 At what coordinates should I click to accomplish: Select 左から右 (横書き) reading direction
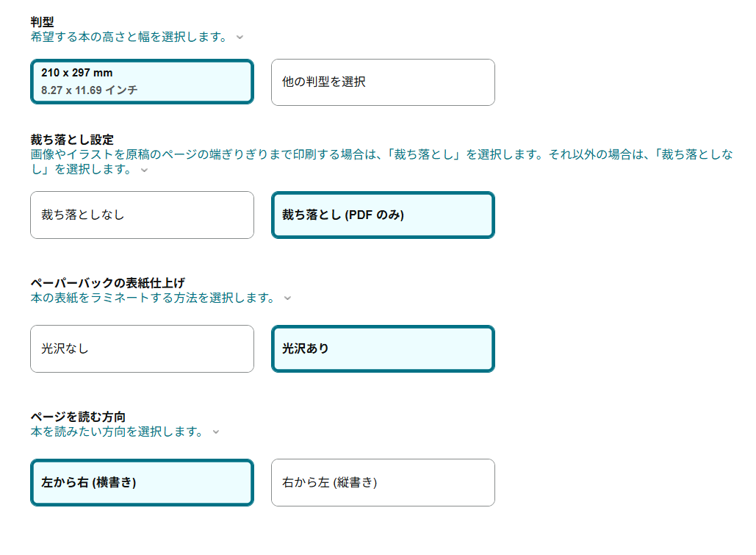click(142, 483)
